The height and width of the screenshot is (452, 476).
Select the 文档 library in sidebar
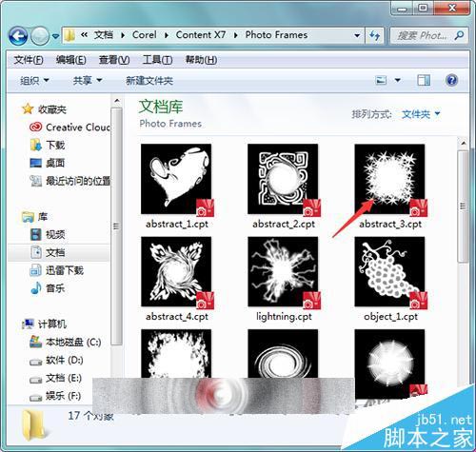[48, 252]
